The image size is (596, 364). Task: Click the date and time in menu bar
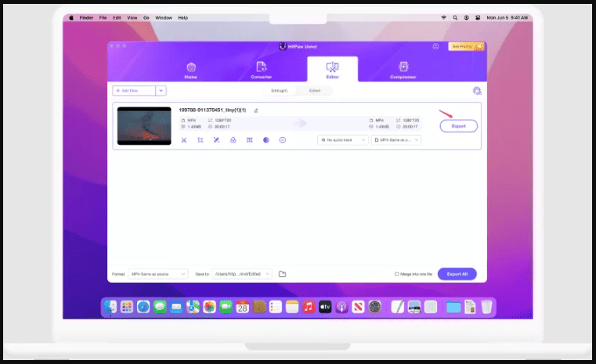click(x=507, y=18)
